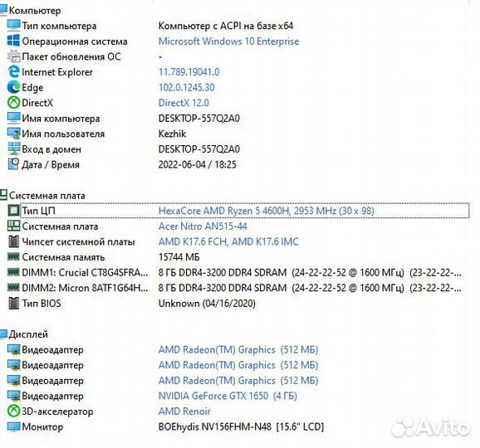This screenshot has width=480, height=448.
Task: Select the Имя пользователя label
Action: (63, 134)
